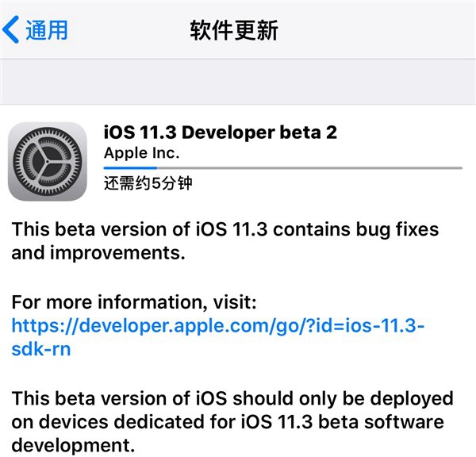
Task: Click the Settings gear app icon
Action: [x=47, y=161]
